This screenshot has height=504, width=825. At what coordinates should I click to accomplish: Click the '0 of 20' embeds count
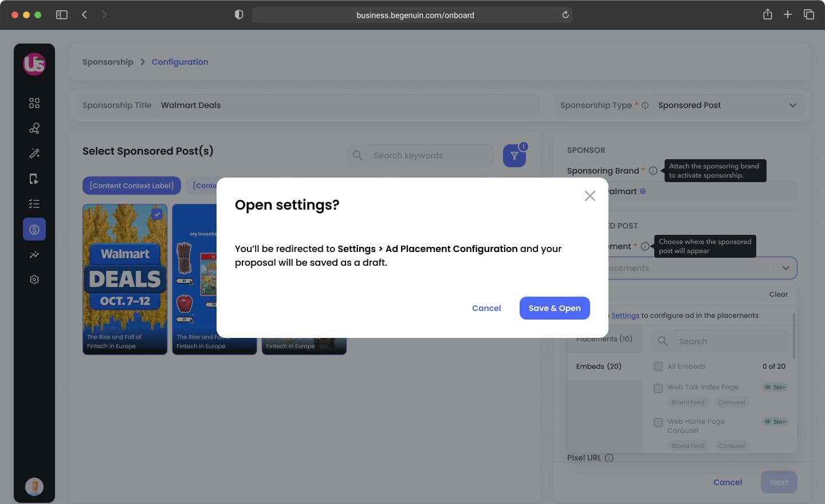pyautogui.click(x=774, y=367)
